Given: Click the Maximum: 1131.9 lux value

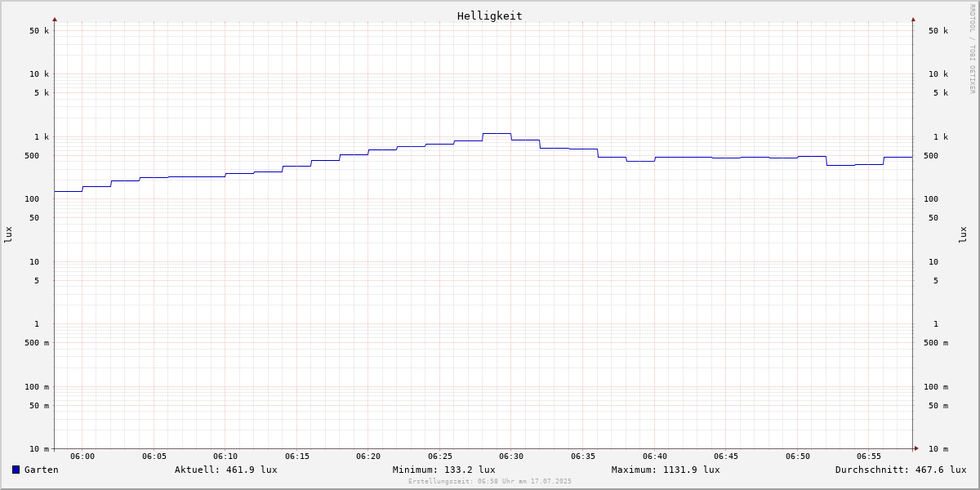Looking at the screenshot, I should (x=666, y=470).
